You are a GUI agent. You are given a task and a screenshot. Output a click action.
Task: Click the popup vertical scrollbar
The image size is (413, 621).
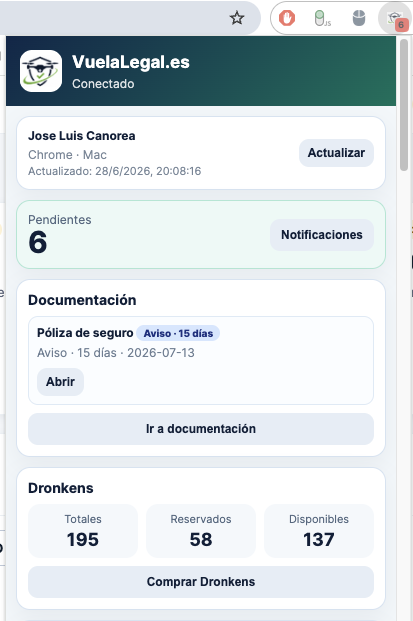point(403,105)
